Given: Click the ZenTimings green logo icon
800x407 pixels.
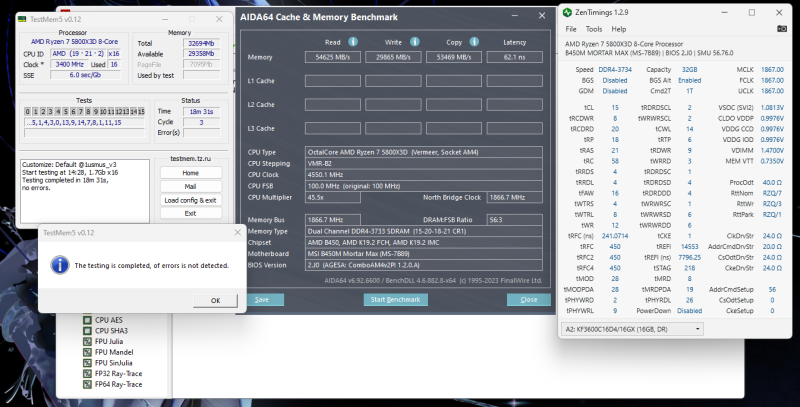Looking at the screenshot, I should click(567, 12).
